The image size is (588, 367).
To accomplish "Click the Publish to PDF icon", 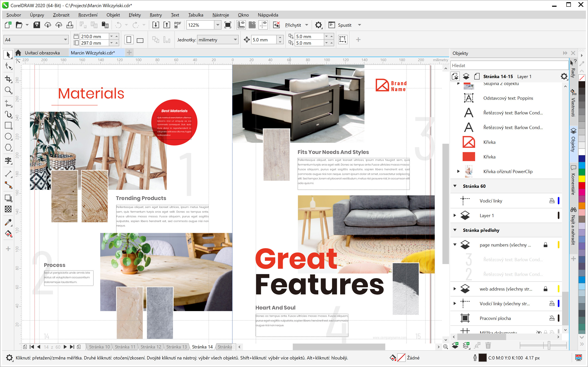I will [178, 25].
